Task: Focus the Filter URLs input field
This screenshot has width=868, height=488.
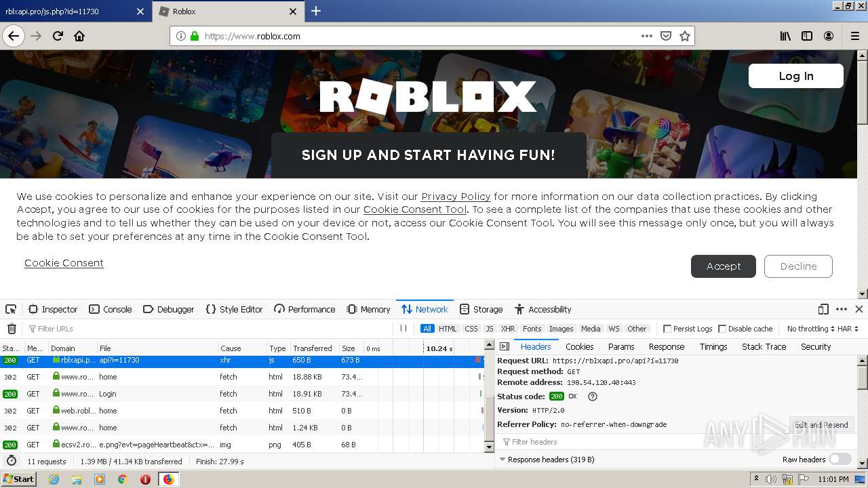Action: [x=210, y=329]
